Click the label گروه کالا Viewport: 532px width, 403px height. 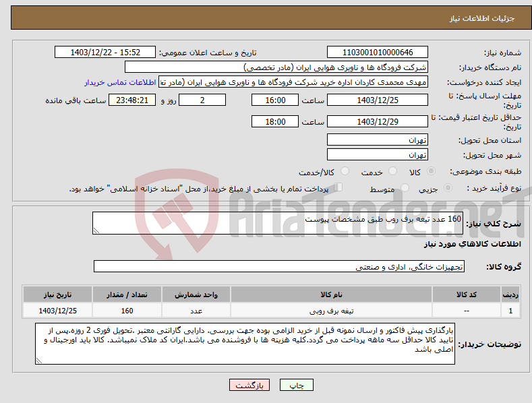[504, 267]
